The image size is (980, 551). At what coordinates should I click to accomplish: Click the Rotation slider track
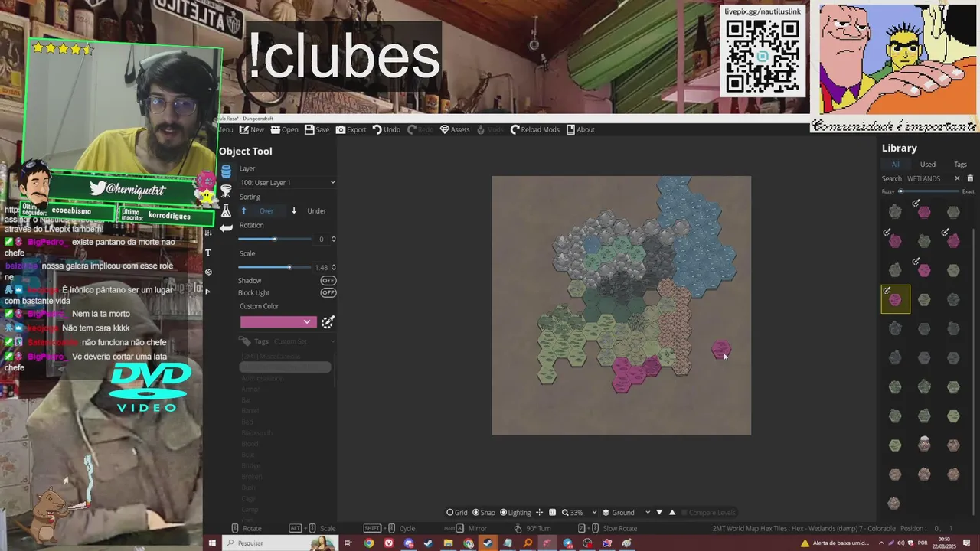pyautogui.click(x=275, y=239)
